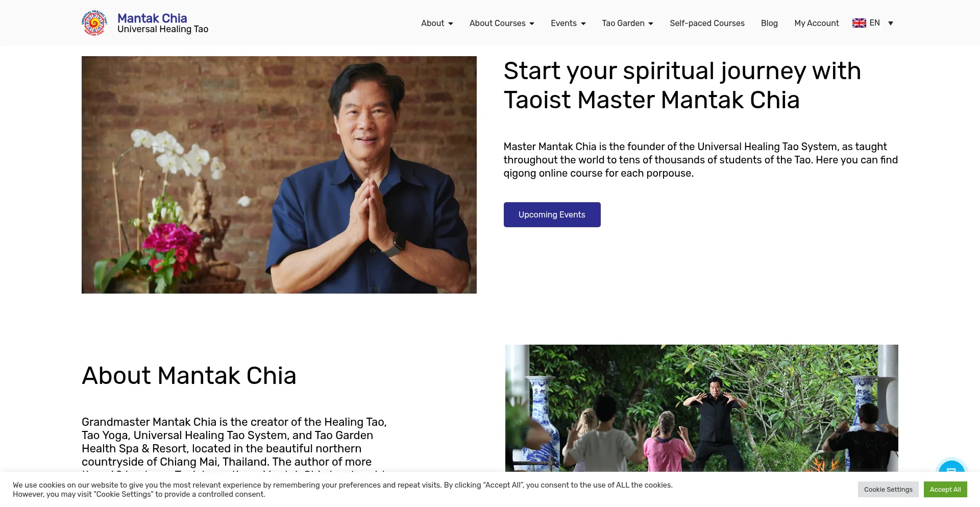This screenshot has height=507, width=980.
Task: Open the Blog menu item
Action: coord(769,23)
